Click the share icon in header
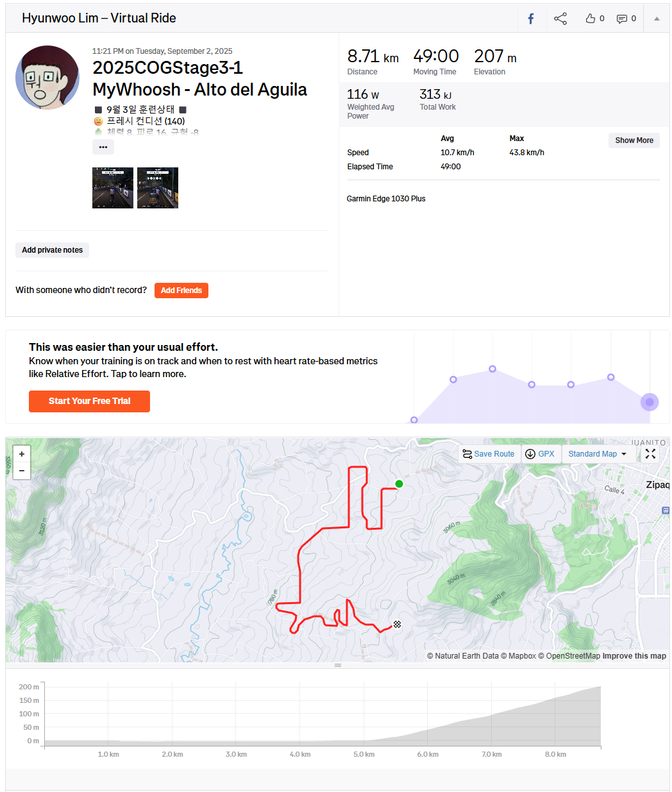672x792 pixels. pos(560,19)
